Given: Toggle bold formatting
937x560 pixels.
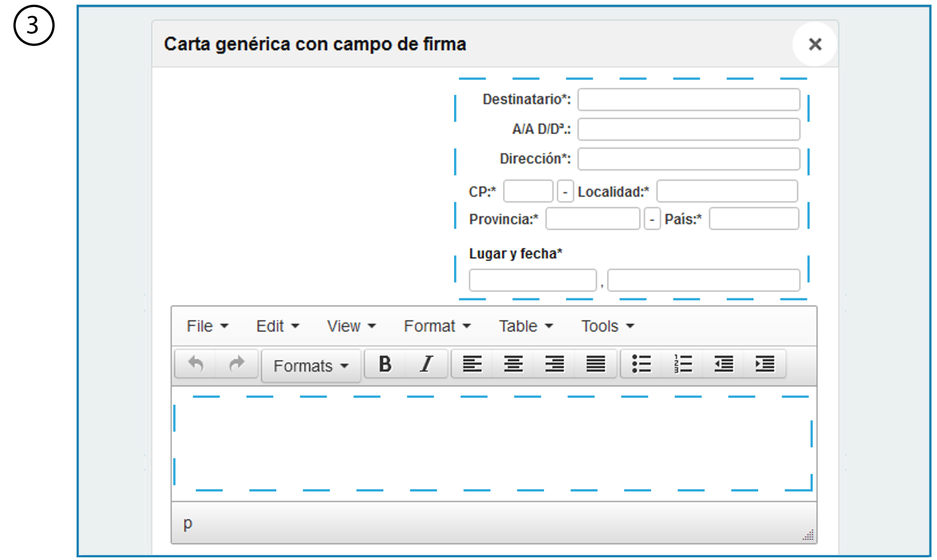Looking at the screenshot, I should tap(385, 364).
